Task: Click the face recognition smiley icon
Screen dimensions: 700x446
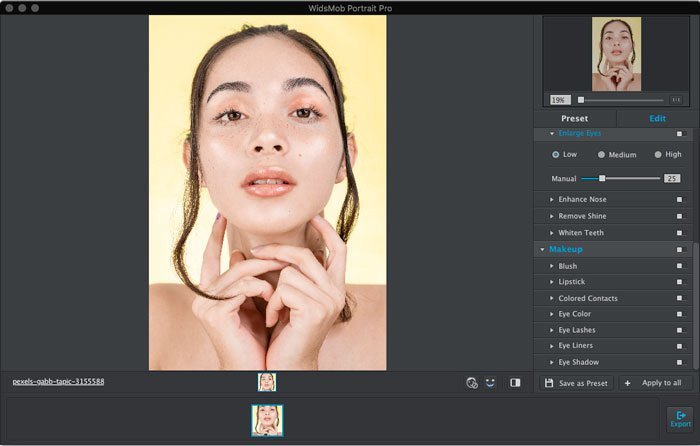Action: 490,382
